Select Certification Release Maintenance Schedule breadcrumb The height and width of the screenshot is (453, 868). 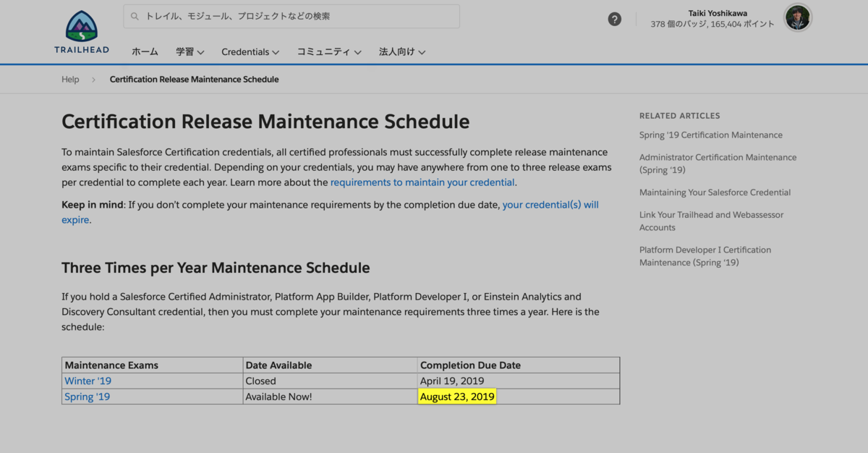click(x=194, y=80)
